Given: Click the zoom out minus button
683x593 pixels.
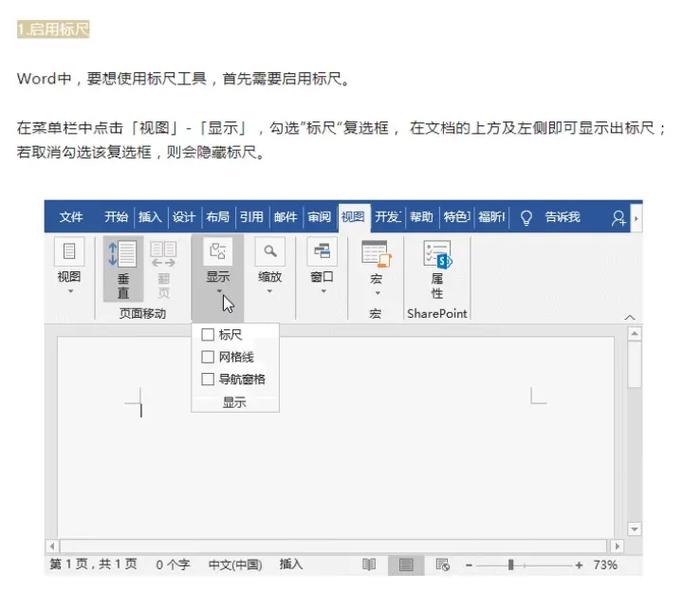Looking at the screenshot, I should click(x=469, y=566).
